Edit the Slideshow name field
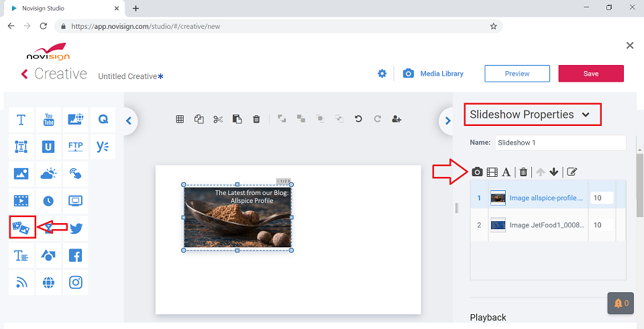The height and width of the screenshot is (329, 644). click(x=560, y=143)
